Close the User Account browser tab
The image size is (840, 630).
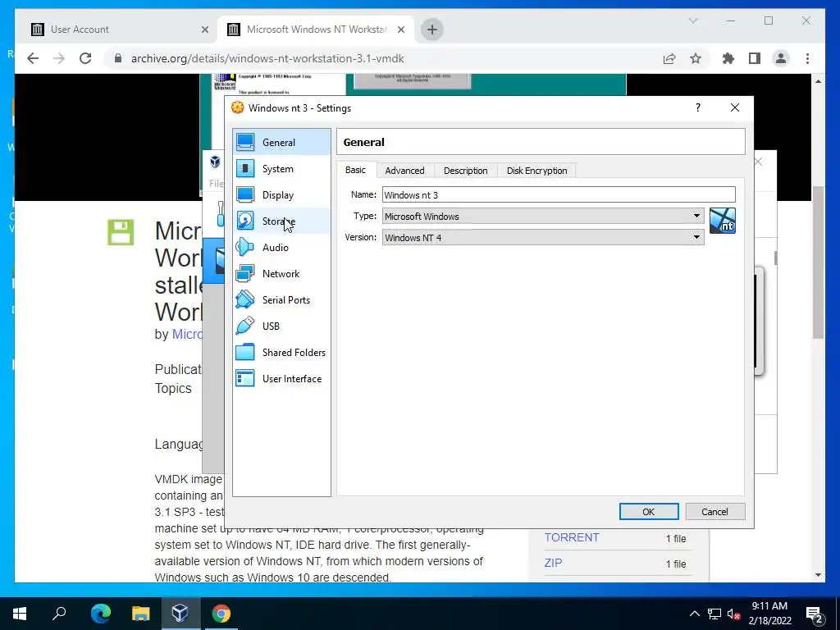tap(204, 30)
